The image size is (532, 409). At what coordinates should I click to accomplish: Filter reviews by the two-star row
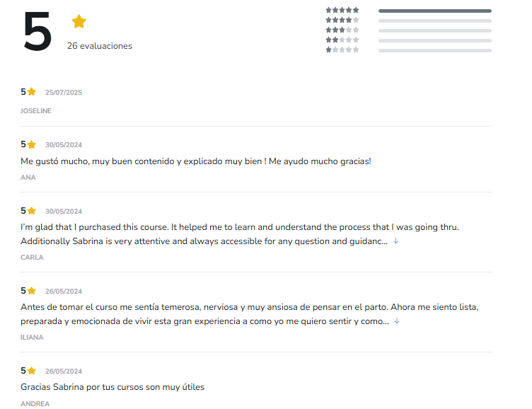pyautogui.click(x=342, y=40)
